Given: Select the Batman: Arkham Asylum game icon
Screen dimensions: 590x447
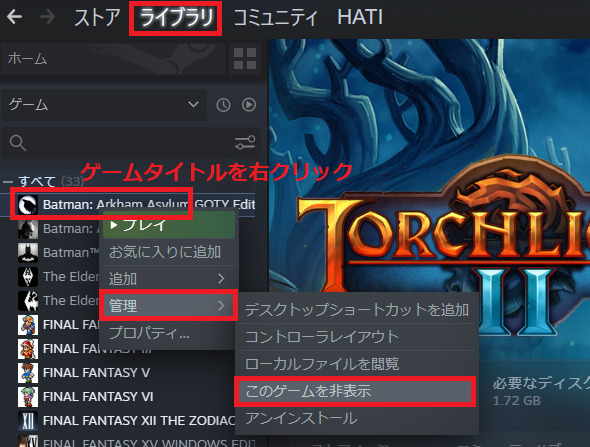Looking at the screenshot, I should click(28, 205).
